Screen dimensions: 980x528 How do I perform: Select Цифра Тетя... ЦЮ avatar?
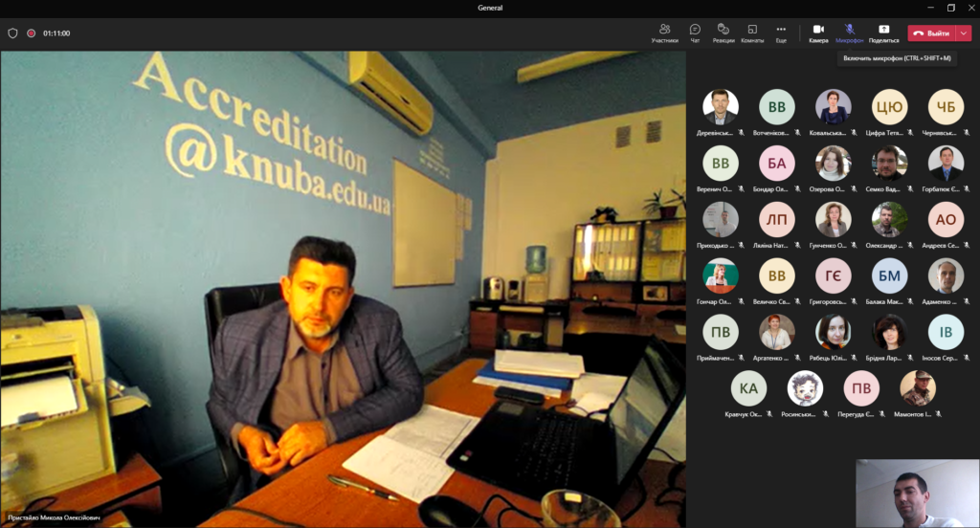click(889, 107)
